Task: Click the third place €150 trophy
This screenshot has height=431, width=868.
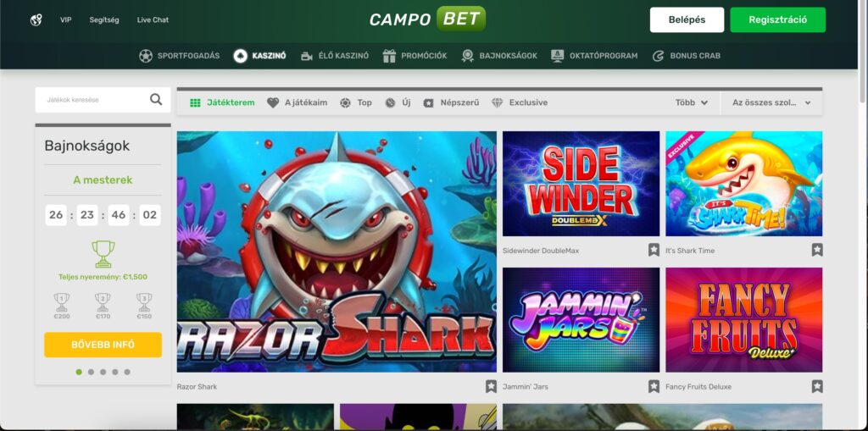Action: tap(144, 302)
